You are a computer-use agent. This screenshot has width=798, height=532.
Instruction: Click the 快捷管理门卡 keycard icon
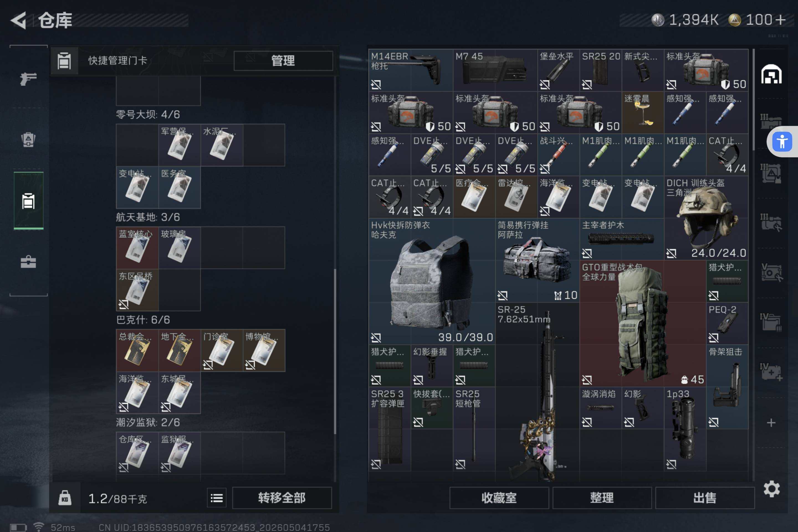coord(64,61)
